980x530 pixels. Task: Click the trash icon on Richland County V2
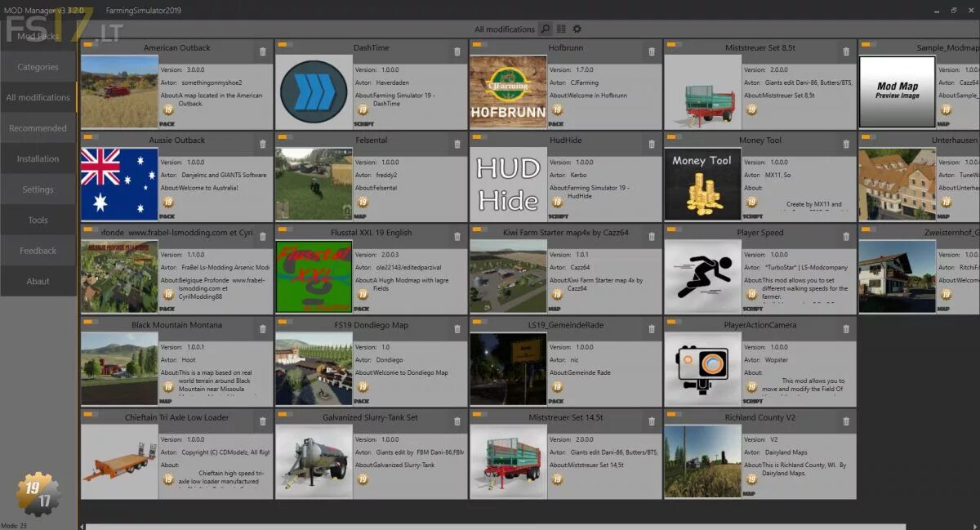pos(846,421)
